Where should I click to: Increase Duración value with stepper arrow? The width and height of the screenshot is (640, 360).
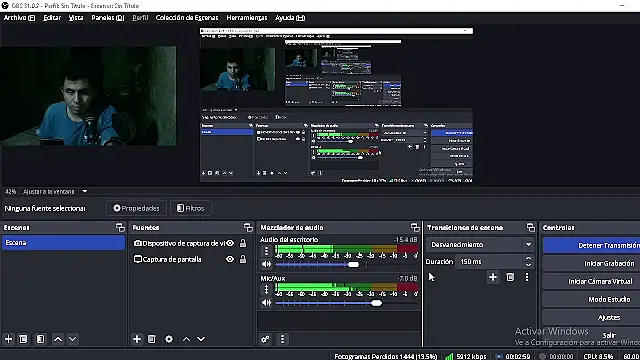tap(529, 258)
